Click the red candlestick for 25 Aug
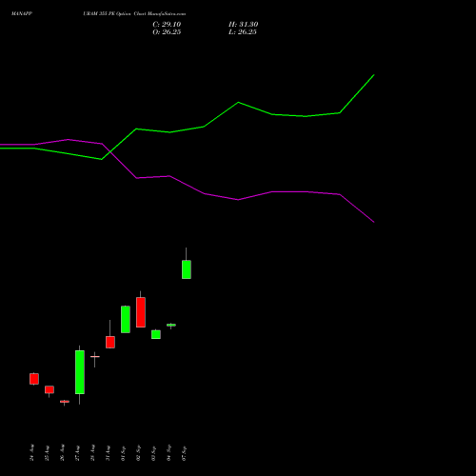 (50, 389)
